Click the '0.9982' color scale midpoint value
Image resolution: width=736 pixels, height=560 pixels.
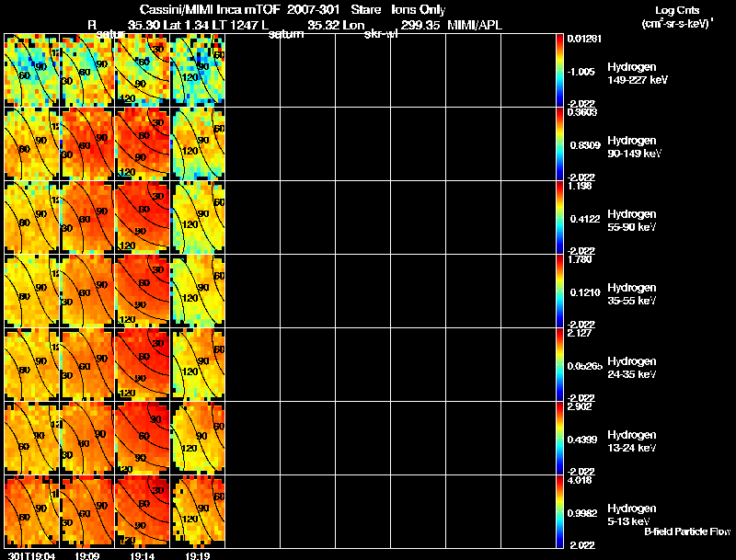click(582, 513)
